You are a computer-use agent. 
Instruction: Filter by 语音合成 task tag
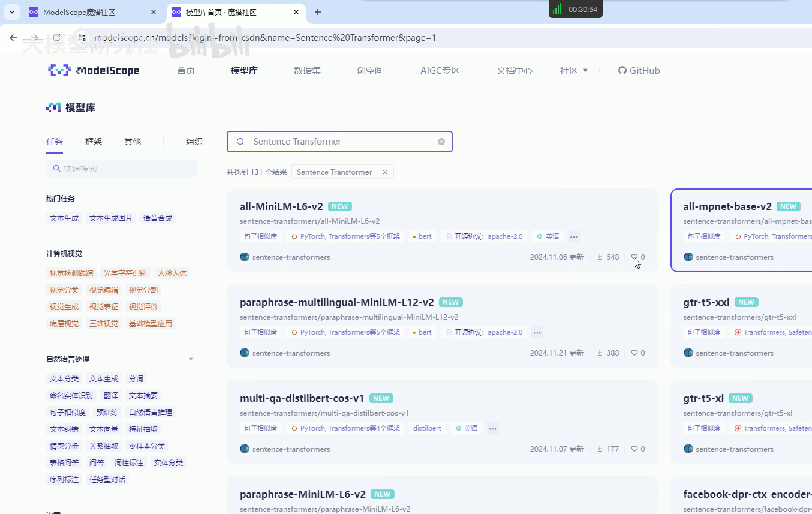[158, 218]
